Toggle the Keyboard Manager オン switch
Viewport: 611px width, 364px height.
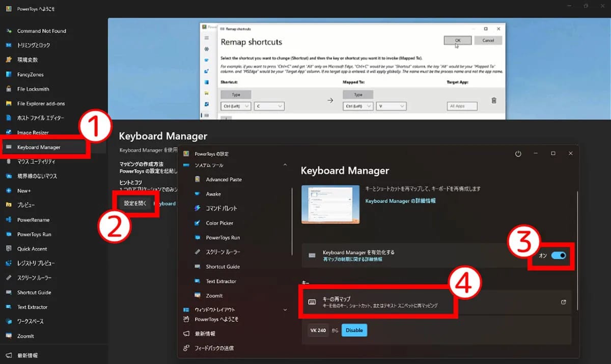coord(559,256)
